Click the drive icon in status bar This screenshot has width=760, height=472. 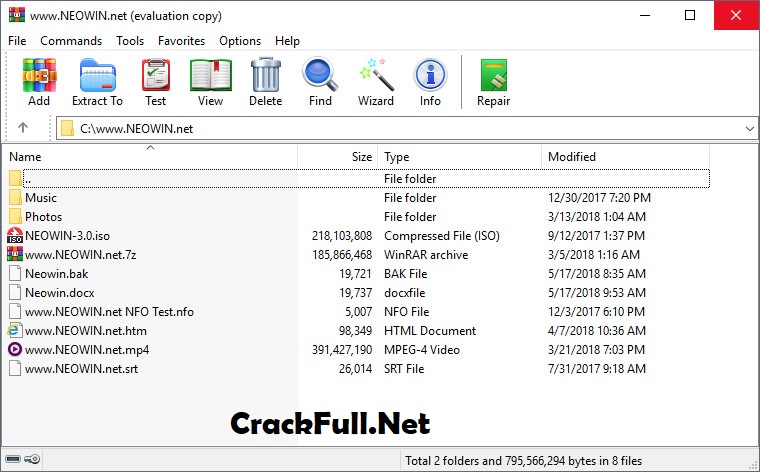point(13,459)
